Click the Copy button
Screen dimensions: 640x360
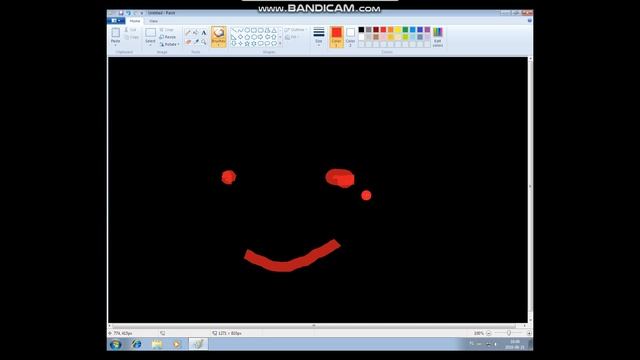click(x=131, y=37)
